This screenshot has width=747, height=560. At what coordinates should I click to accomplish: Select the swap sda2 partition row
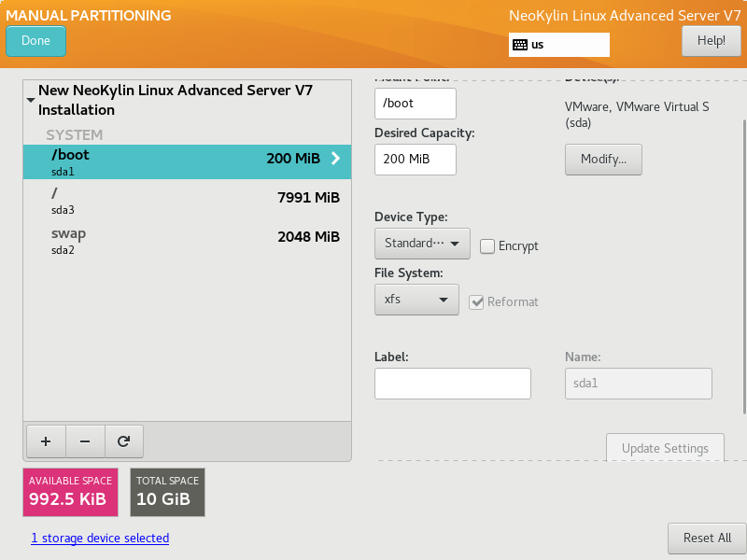pos(188,241)
